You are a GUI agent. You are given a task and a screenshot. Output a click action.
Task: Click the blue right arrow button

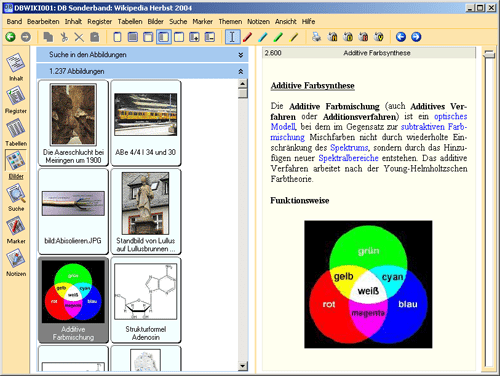[416, 37]
